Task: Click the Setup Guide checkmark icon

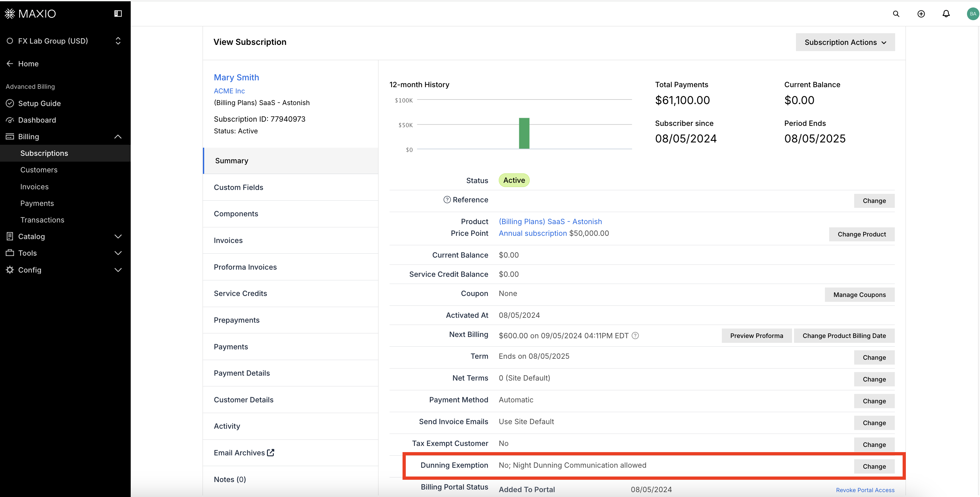Action: (10, 103)
